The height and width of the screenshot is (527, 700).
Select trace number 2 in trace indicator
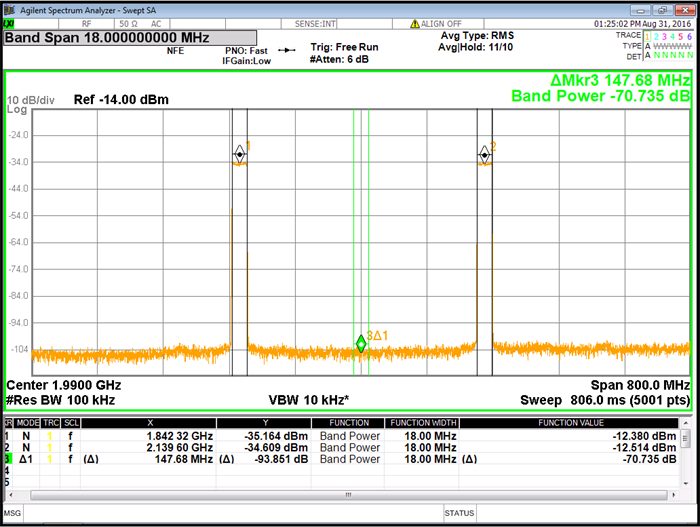coord(658,35)
